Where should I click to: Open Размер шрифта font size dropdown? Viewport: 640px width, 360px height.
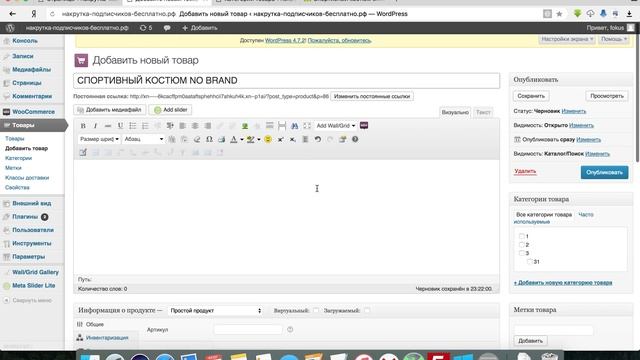click(99, 139)
